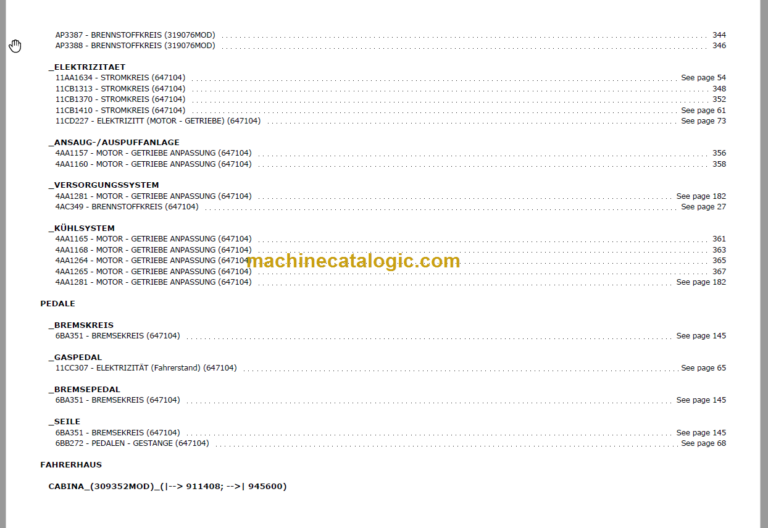Open 11CB1410 STROMKREIS See page 61
The height and width of the screenshot is (528, 768).
point(390,110)
